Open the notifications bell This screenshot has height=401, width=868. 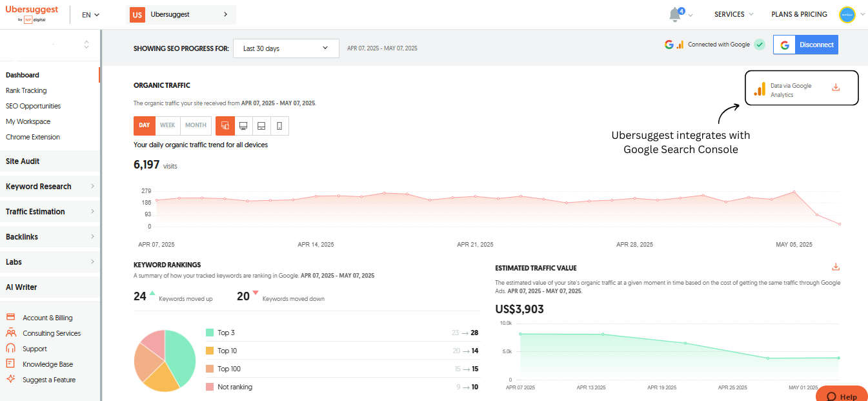click(675, 14)
